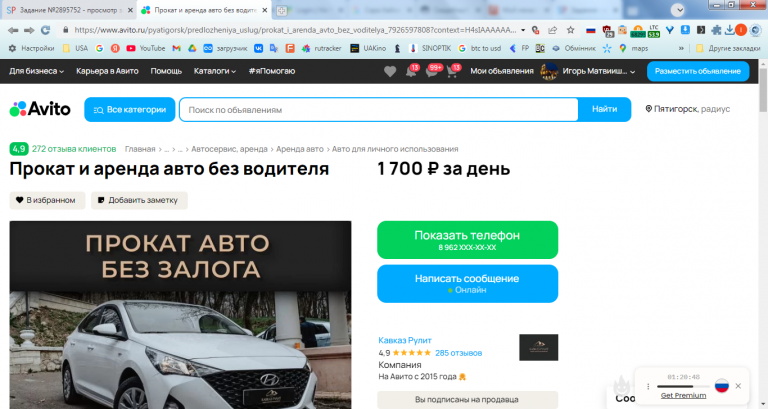Open the USA bookmarks folder
This screenshot has width=768, height=409.
point(75,48)
